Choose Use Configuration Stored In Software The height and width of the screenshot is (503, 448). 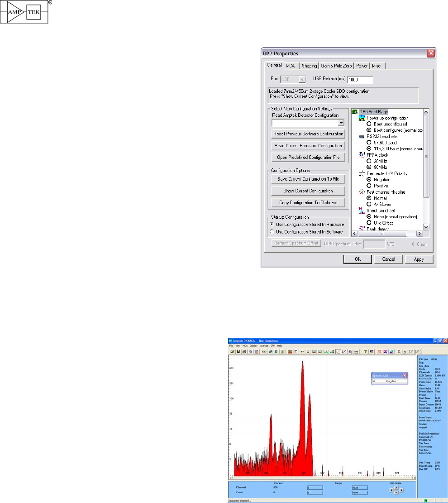pos(272,232)
